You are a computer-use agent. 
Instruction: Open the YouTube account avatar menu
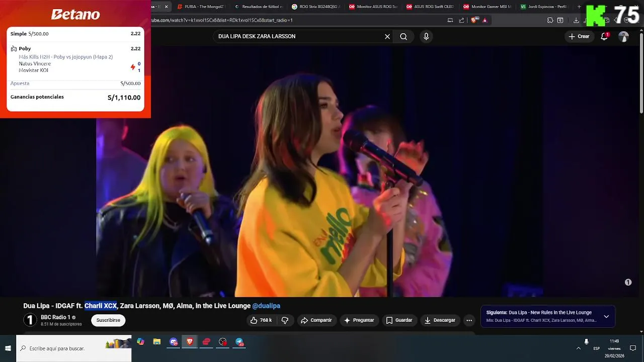[x=623, y=36]
